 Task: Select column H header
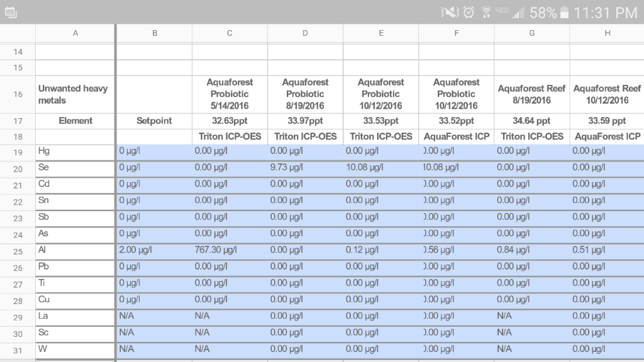click(607, 33)
